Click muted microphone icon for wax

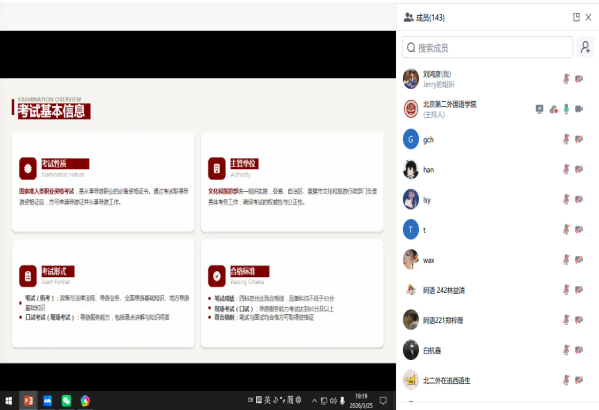click(x=566, y=260)
